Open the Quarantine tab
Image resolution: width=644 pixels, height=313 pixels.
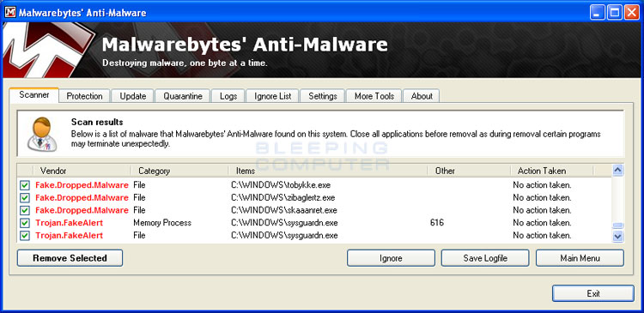pyautogui.click(x=183, y=96)
